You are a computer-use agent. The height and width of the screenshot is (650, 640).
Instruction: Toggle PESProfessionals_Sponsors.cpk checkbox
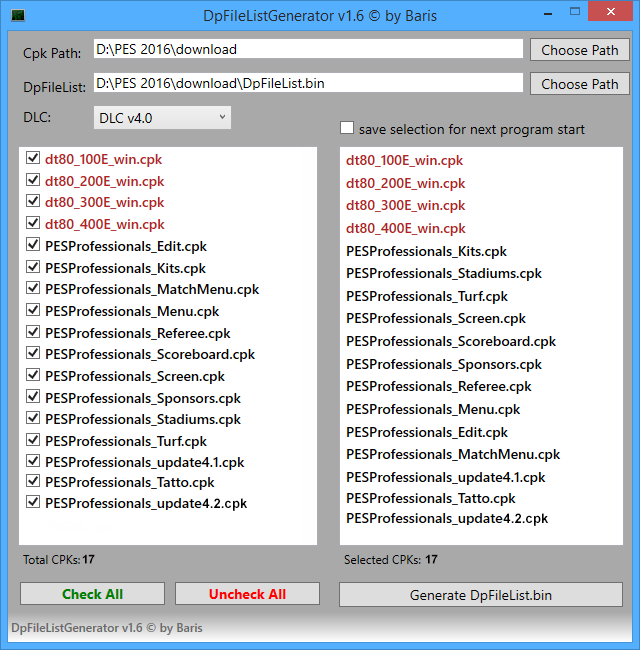click(x=33, y=397)
